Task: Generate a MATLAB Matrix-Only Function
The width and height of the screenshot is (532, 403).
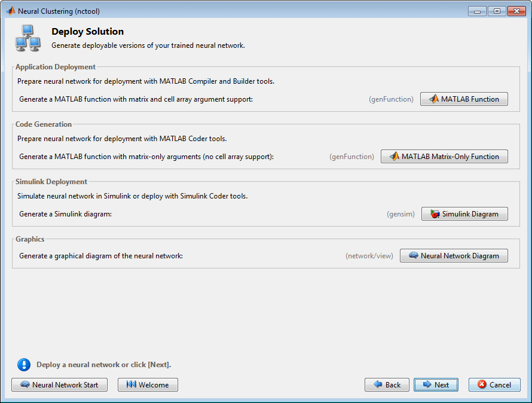Action: [x=444, y=157]
